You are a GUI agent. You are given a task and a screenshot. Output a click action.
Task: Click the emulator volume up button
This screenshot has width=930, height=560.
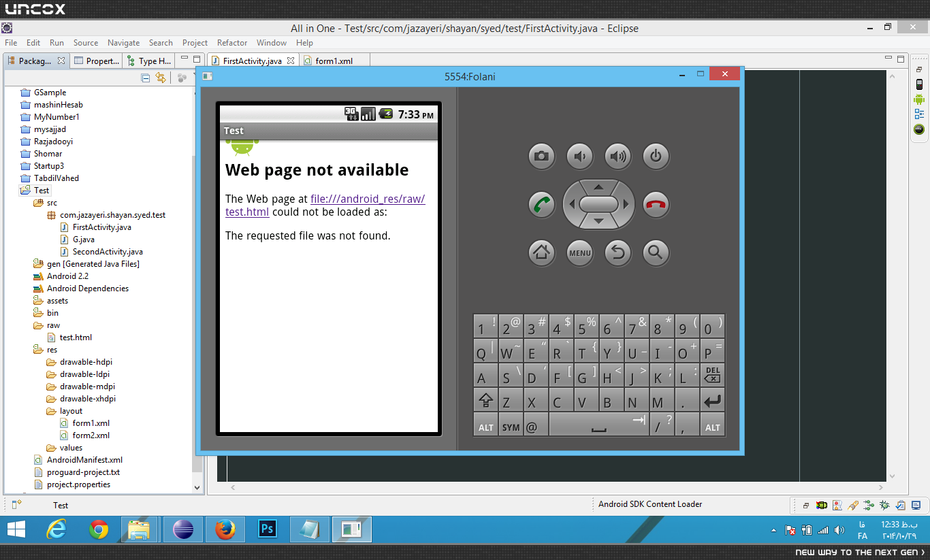(618, 157)
